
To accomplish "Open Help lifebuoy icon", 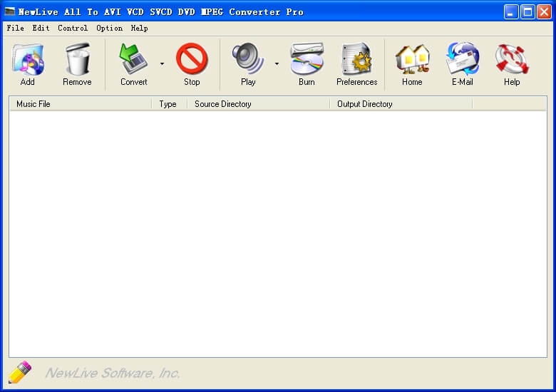I will click(x=512, y=61).
